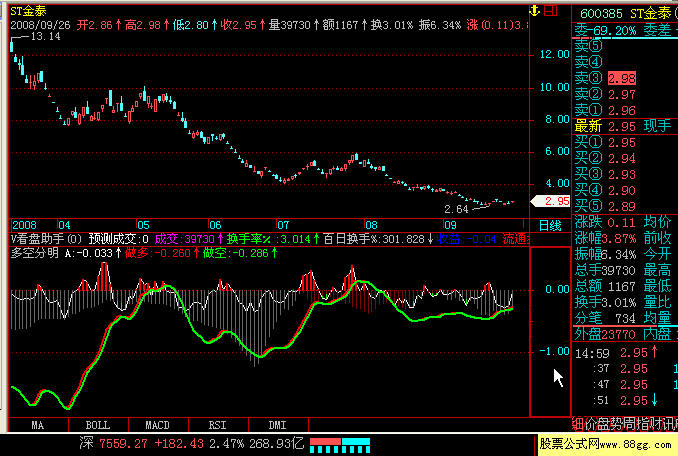The image size is (678, 456).
Task: Select the 指 index tab
Action: tap(643, 424)
